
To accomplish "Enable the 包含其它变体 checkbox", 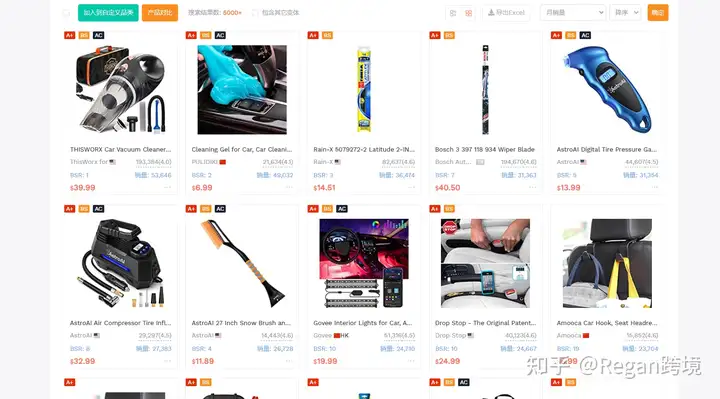I will coord(255,13).
